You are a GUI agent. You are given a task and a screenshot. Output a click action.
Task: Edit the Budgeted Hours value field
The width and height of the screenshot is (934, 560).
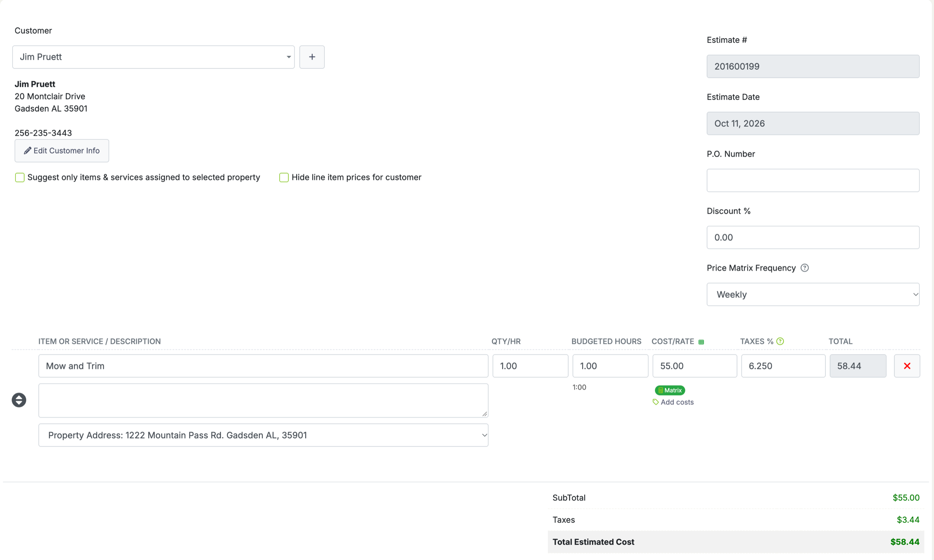[610, 366]
